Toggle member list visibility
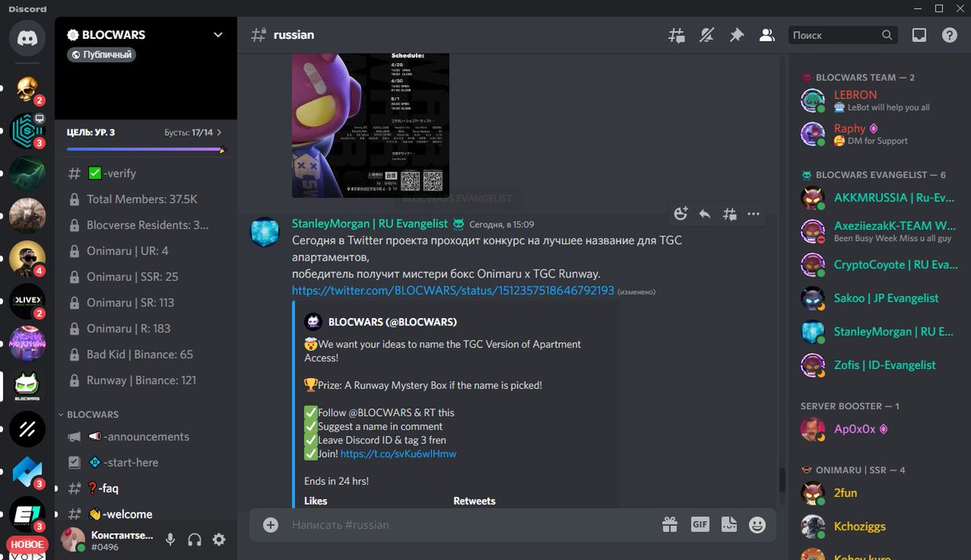This screenshot has width=971, height=560. coord(765,35)
